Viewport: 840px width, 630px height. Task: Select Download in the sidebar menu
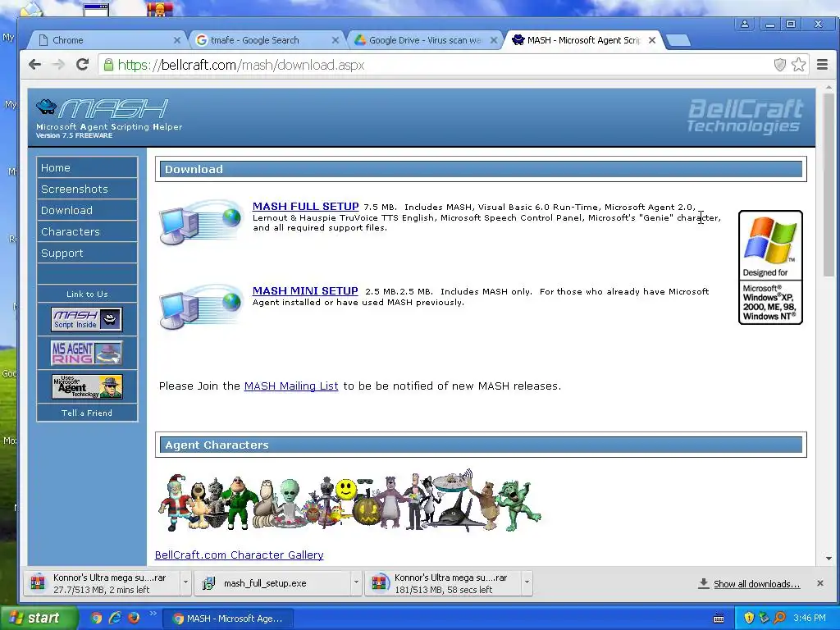point(87,211)
